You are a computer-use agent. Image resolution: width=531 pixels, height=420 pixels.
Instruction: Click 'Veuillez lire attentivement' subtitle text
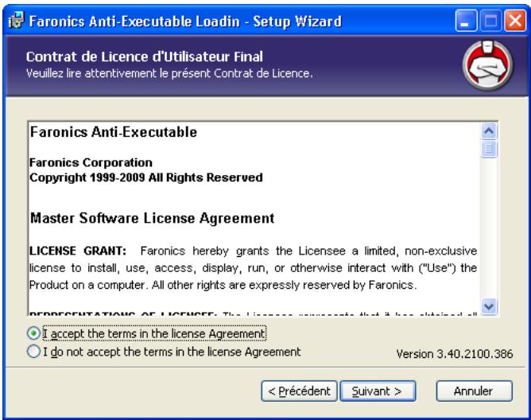pyautogui.click(x=169, y=73)
